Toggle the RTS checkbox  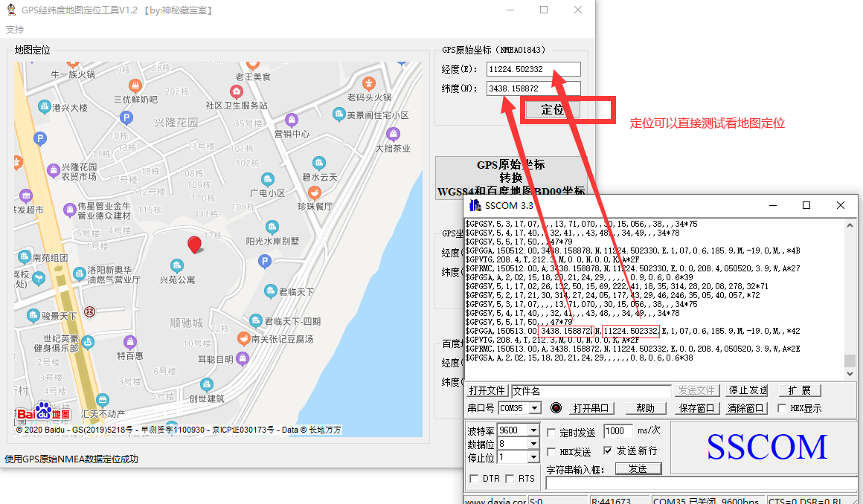(510, 479)
